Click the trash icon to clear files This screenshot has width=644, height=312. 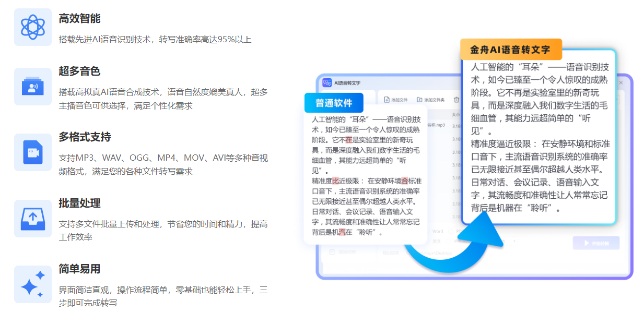[456, 100]
